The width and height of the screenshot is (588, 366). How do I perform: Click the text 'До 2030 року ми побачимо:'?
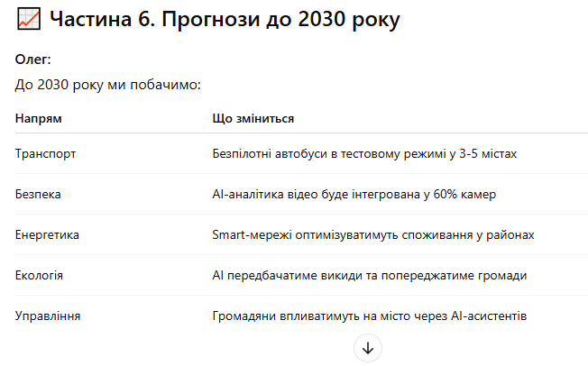(108, 85)
